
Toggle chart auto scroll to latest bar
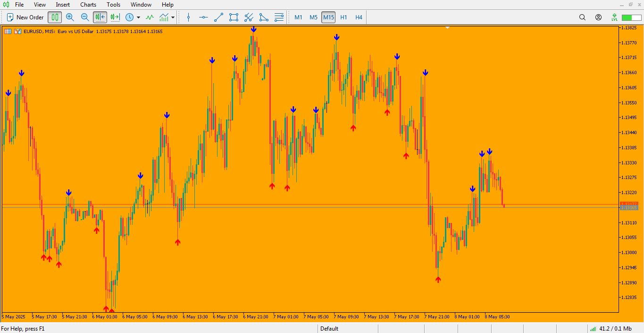click(x=100, y=17)
